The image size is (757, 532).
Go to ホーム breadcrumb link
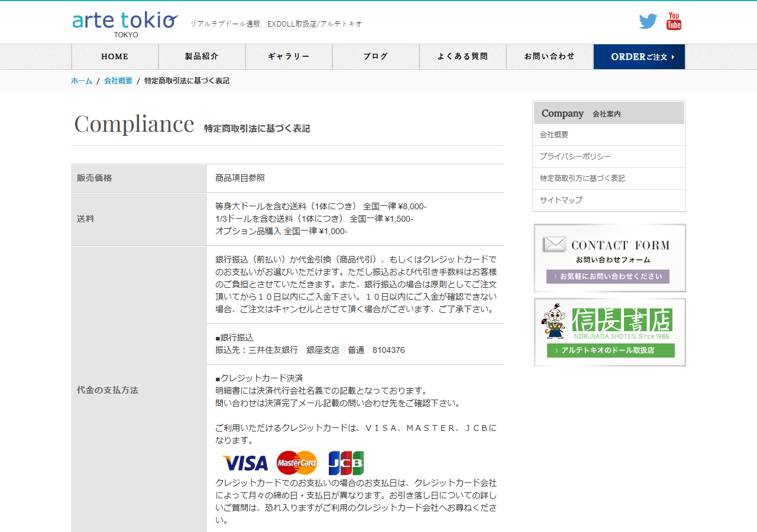[82, 81]
